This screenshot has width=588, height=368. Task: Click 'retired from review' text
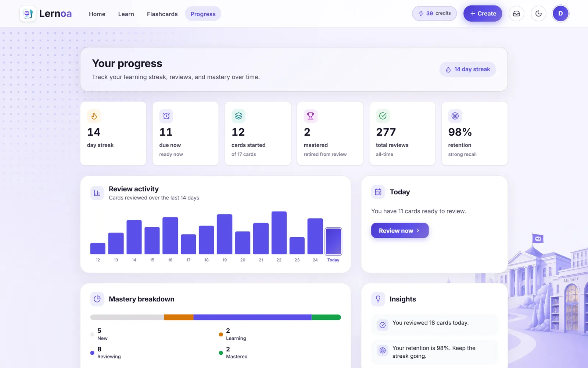(325, 154)
